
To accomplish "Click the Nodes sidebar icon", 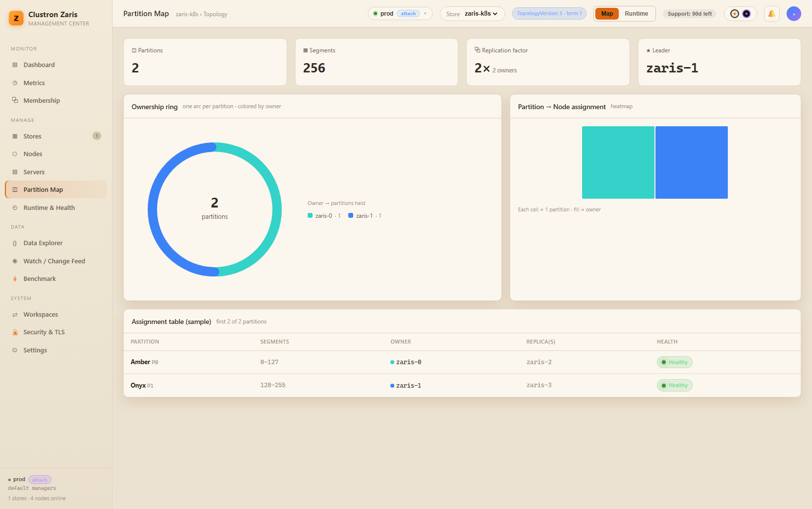I will tap(15, 154).
